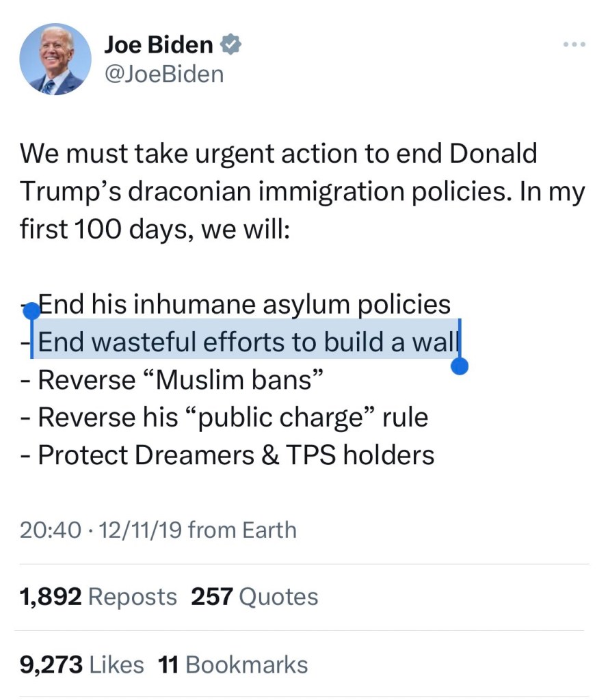608x700 pixels.
Task: Click the line "End his inhumane asylum policies"
Action: 244,304
